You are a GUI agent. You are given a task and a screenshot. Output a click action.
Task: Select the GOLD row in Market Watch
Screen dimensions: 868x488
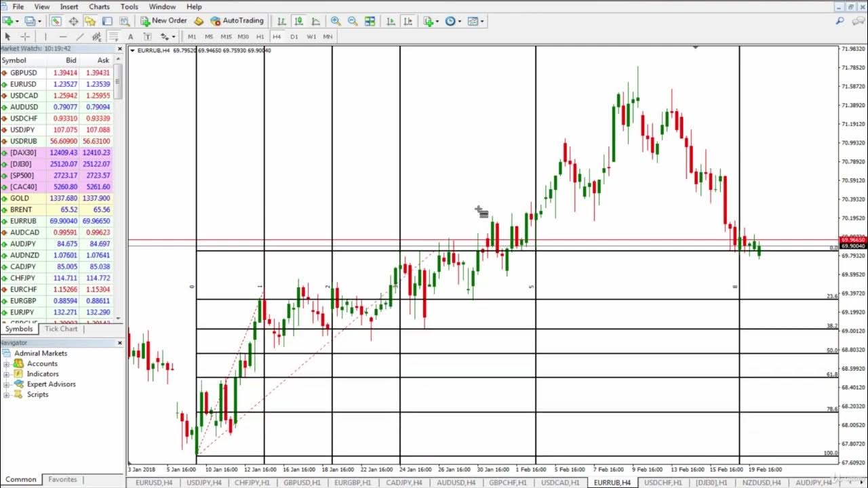[57, 199]
